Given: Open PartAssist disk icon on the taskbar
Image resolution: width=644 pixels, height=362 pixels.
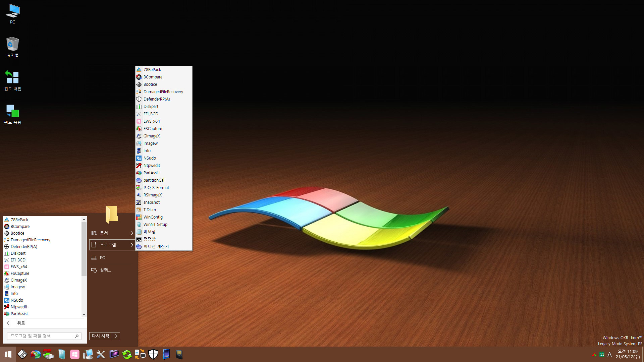Looking at the screenshot, I should [x=36, y=354].
